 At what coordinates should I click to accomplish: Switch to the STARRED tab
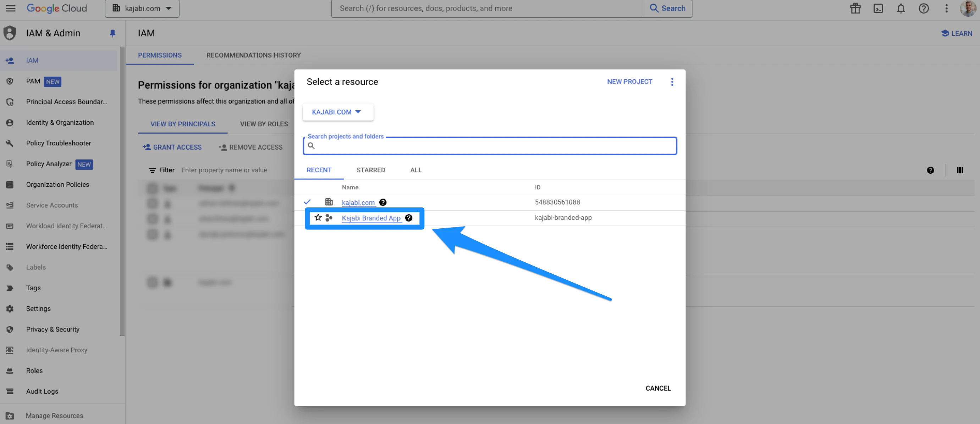pyautogui.click(x=370, y=170)
